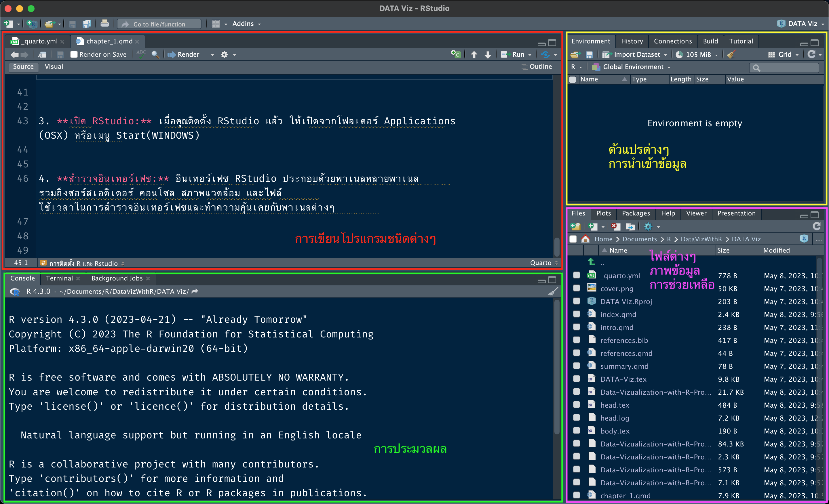Open spellcheck via the ABC toolbar icon

(141, 54)
